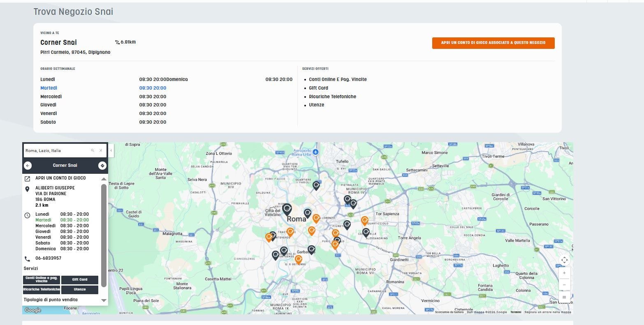Click the Termini link on the map
The height and width of the screenshot is (325, 644).
[515, 312]
